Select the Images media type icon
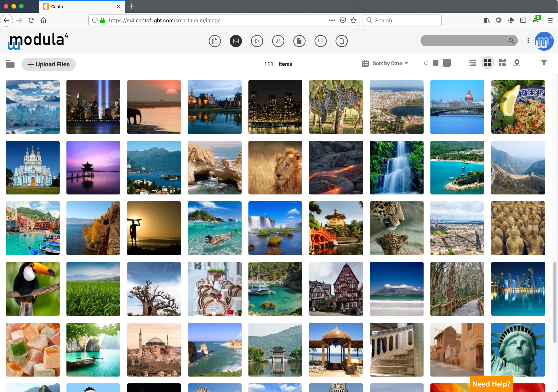Image resolution: width=558 pixels, height=392 pixels. [x=236, y=41]
